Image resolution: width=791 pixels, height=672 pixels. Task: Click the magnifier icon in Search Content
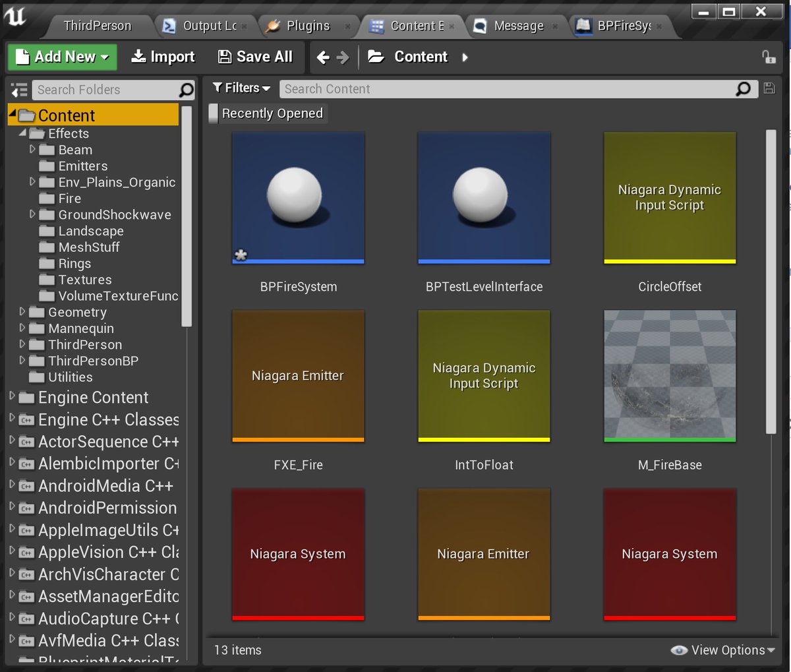pos(743,88)
